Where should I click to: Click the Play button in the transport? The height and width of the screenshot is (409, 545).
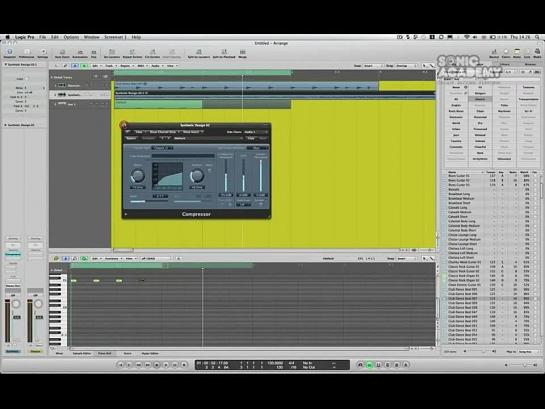pyautogui.click(x=166, y=365)
